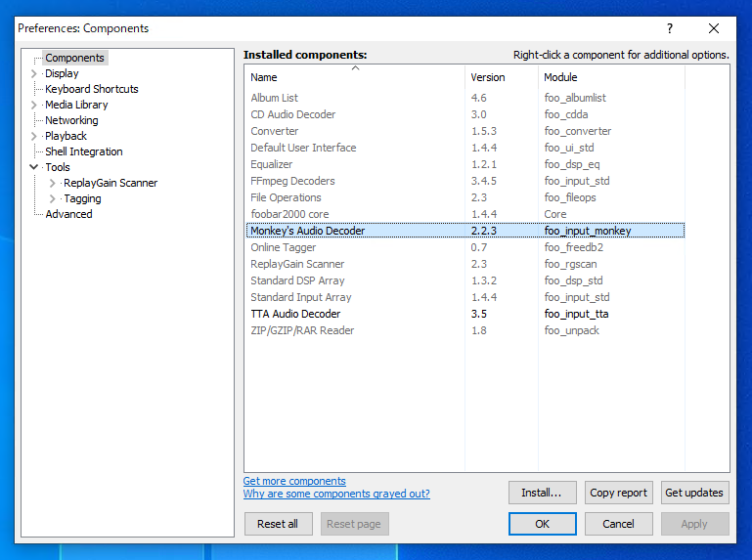The width and height of the screenshot is (752, 560).
Task: Open Media Library preferences page
Action: pyautogui.click(x=76, y=105)
